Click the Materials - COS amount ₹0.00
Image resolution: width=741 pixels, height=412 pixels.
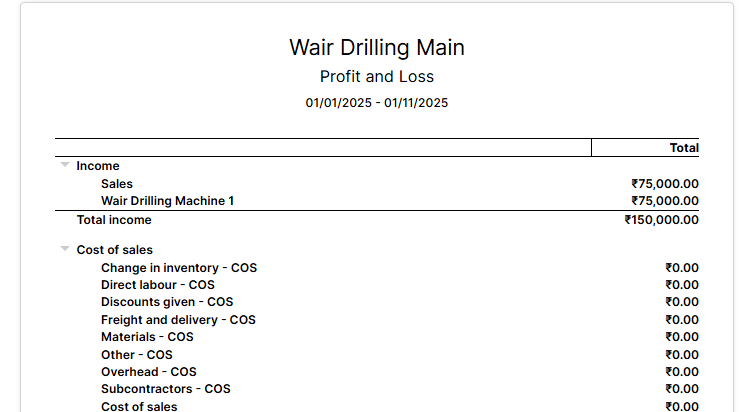681,337
